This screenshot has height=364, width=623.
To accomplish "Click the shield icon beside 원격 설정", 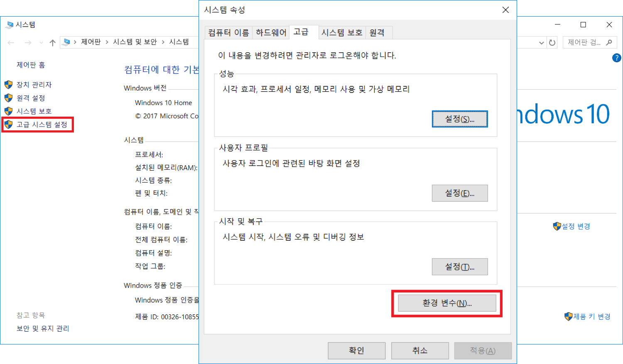I will [9, 98].
